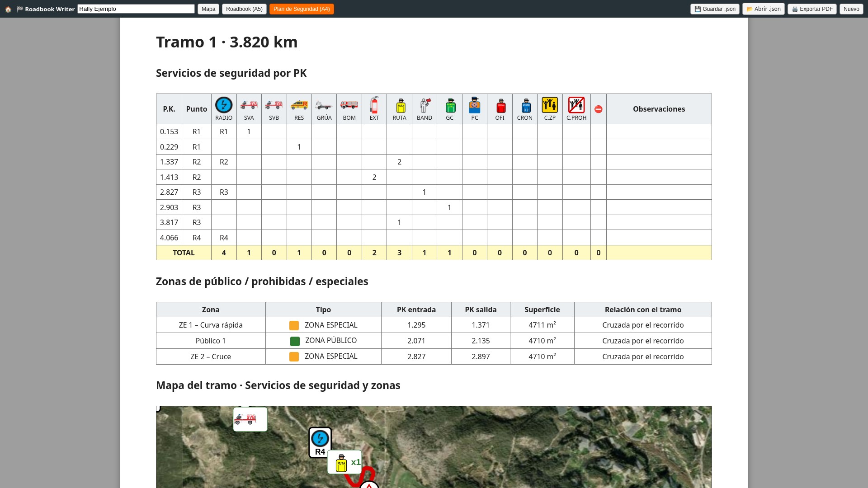Click Guardar .json button
The height and width of the screenshot is (488, 868).
(715, 9)
